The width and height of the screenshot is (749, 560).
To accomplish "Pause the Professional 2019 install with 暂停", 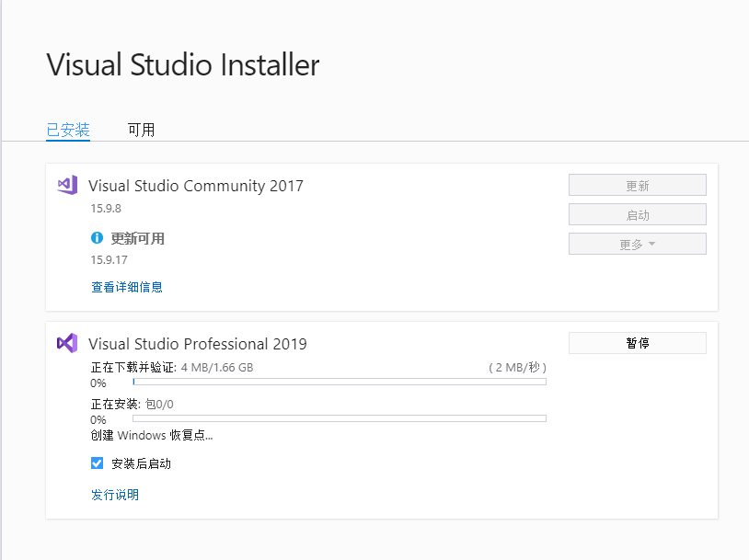I will coord(638,343).
